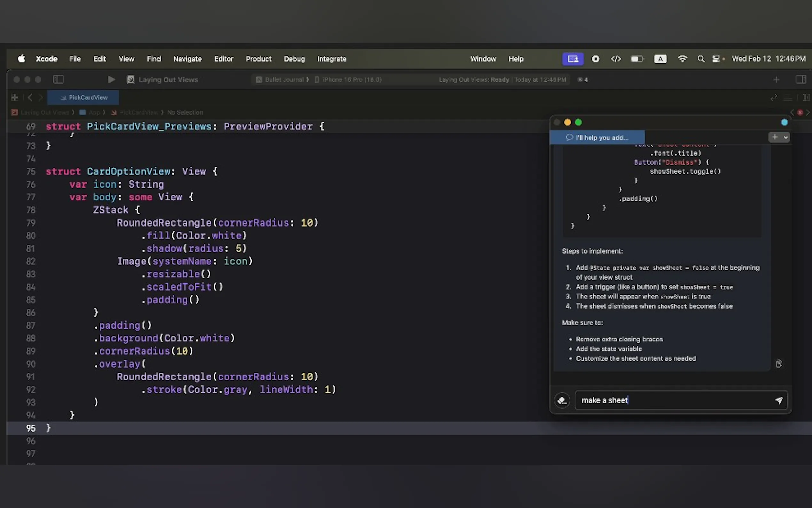Go back in editor navigation history
The height and width of the screenshot is (508, 812).
(30, 98)
